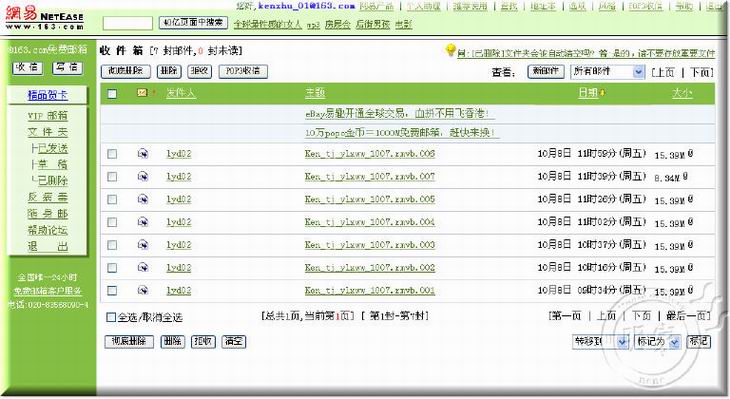Screen dimensions: 730x399
Task: Click the mail status icon for the .001 message
Action: pos(143,291)
